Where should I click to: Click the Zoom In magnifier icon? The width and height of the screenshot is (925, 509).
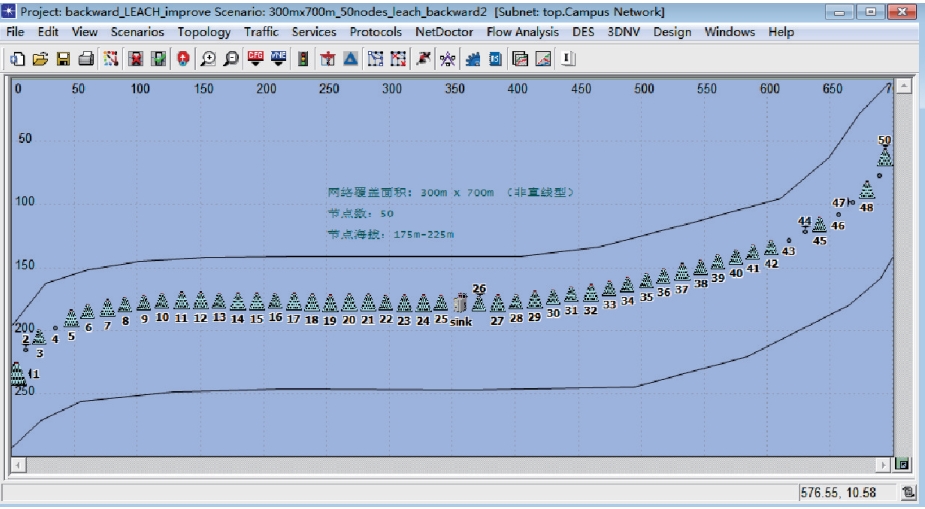pos(208,59)
